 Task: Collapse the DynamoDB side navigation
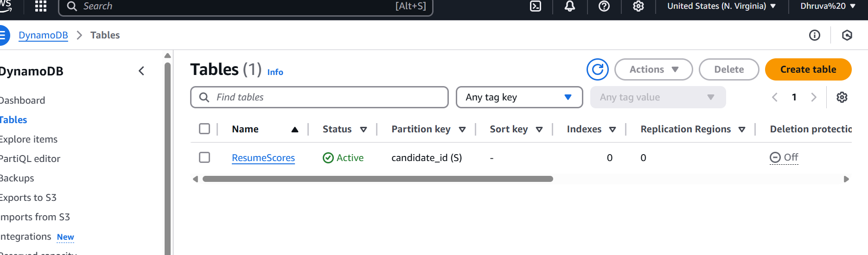pos(141,71)
